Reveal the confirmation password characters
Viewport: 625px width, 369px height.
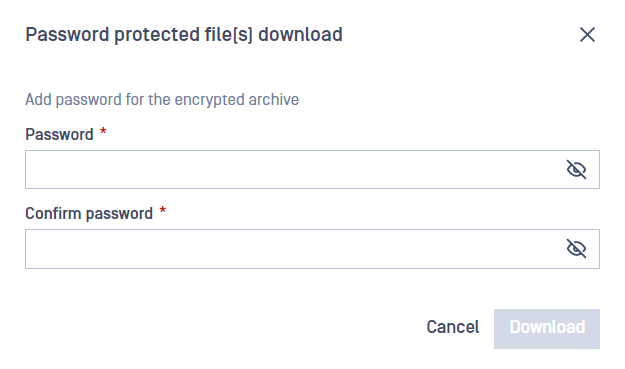point(576,249)
